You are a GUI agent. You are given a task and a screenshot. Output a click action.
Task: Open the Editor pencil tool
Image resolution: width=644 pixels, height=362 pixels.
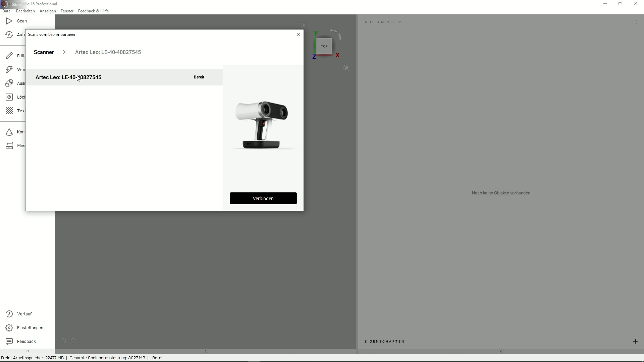tap(9, 56)
